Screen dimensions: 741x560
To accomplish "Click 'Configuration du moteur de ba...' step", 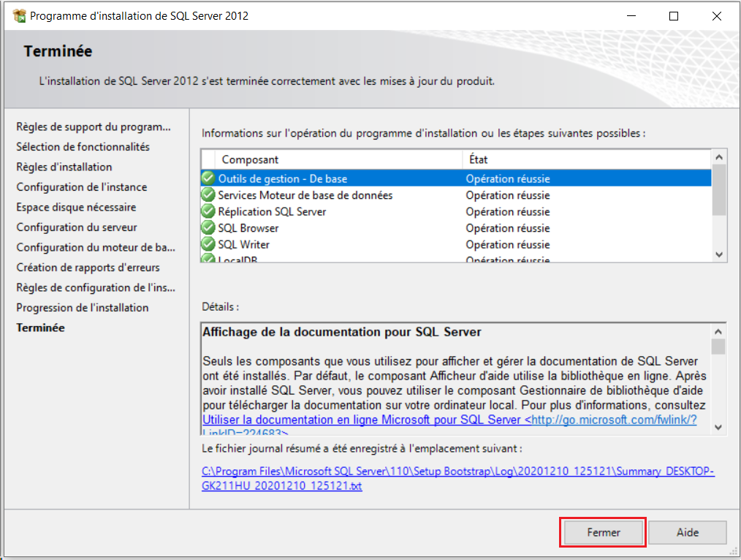I will coord(96,247).
